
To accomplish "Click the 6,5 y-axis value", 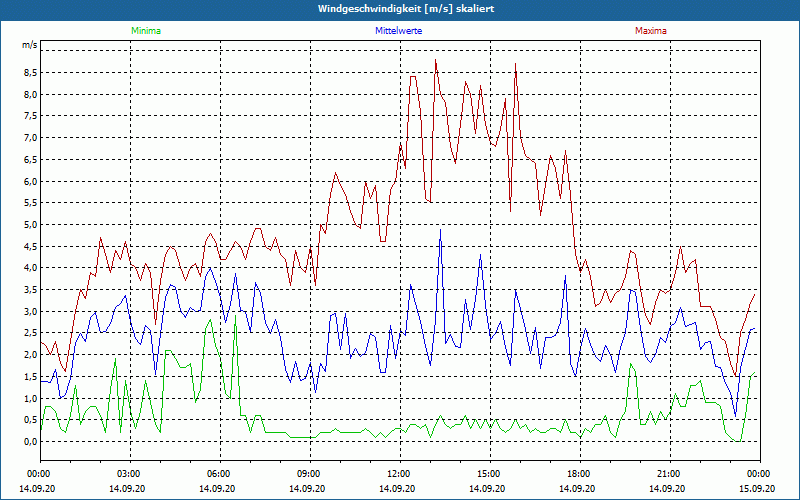I will click(x=30, y=160).
